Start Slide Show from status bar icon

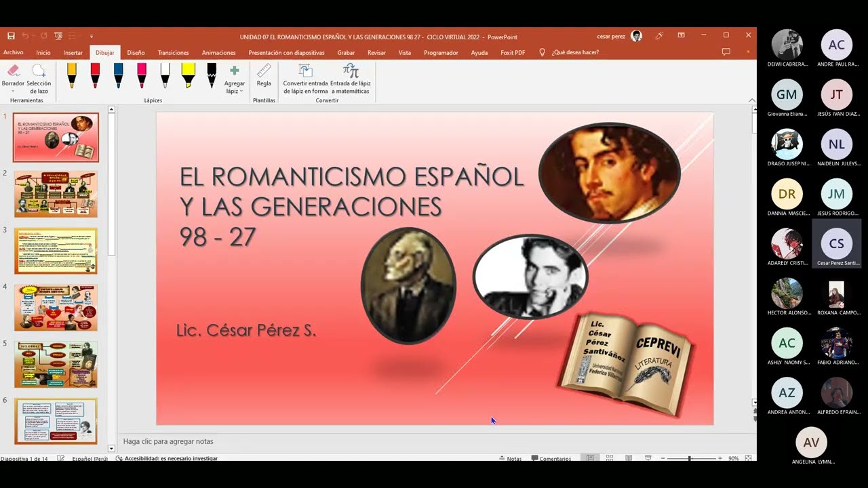647,458
